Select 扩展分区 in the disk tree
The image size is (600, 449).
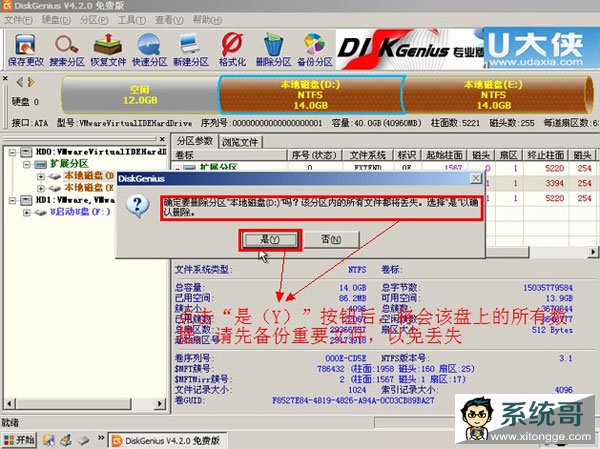pos(69,164)
